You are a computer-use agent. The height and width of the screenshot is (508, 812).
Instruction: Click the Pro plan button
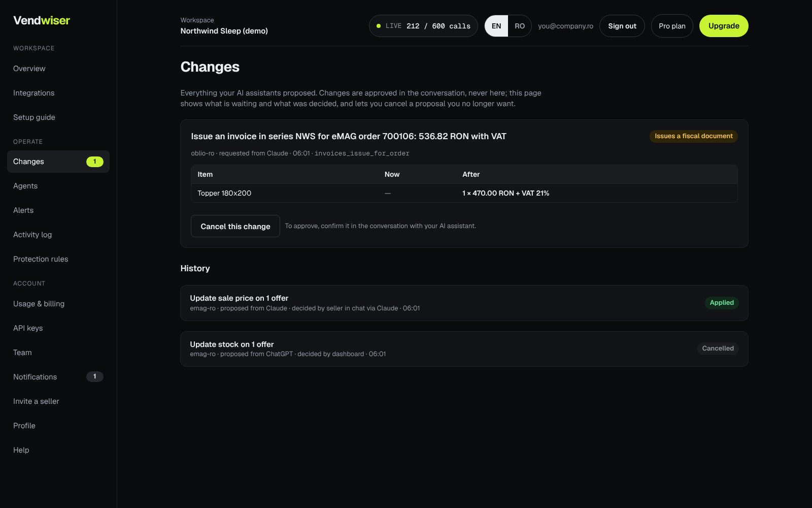tap(672, 26)
